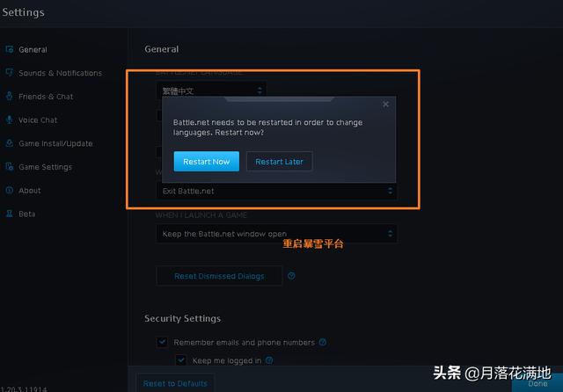Viewport: 563px width, 392px height.
Task: Click the Restart Now button
Action: click(x=207, y=162)
